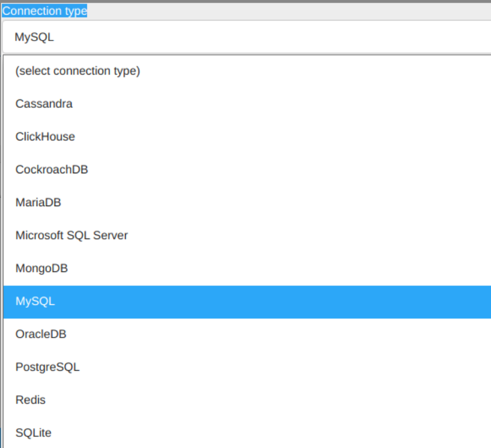Select PostgreSQL from the list
This screenshot has height=448, width=491.
(x=247, y=367)
